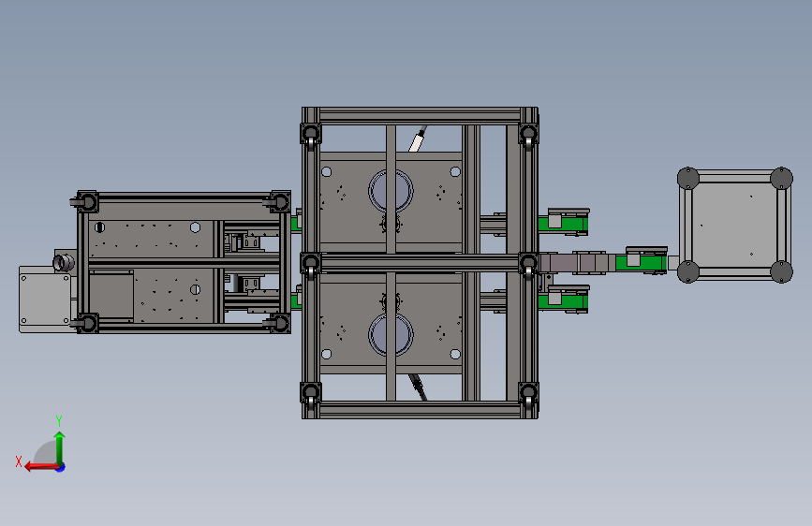
Task: Select the square table assembly with four round feet
Action: click(735, 226)
